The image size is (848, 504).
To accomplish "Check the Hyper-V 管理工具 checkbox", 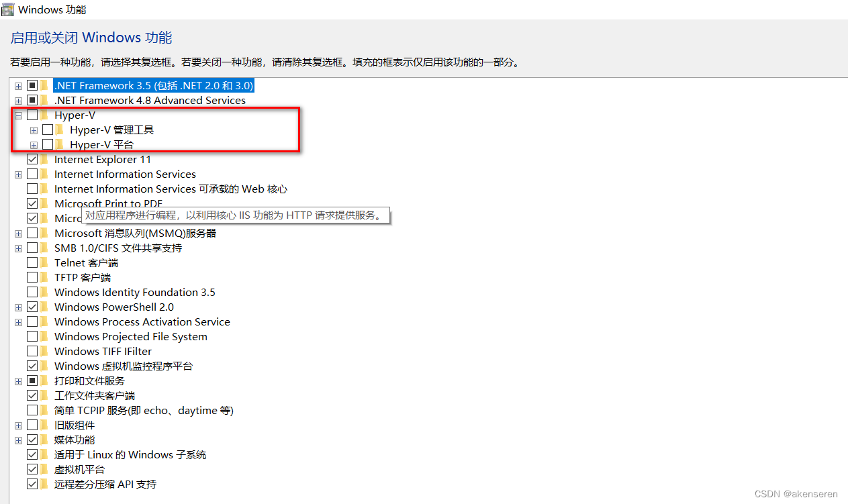I will (x=48, y=130).
